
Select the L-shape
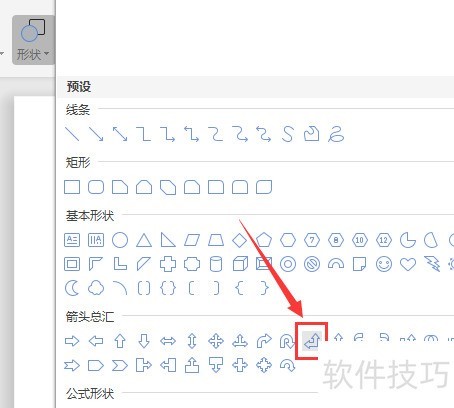(x=120, y=264)
